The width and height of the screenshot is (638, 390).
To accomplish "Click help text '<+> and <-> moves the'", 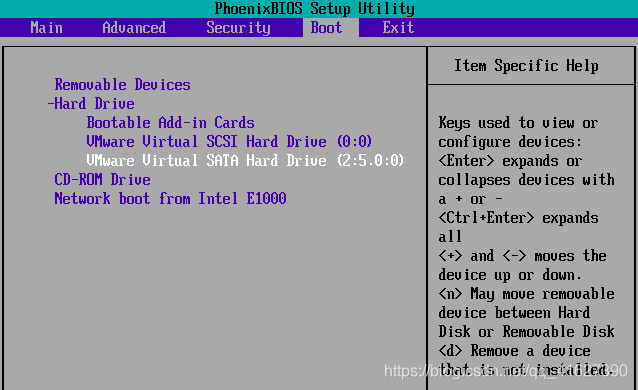I will coord(522,256).
